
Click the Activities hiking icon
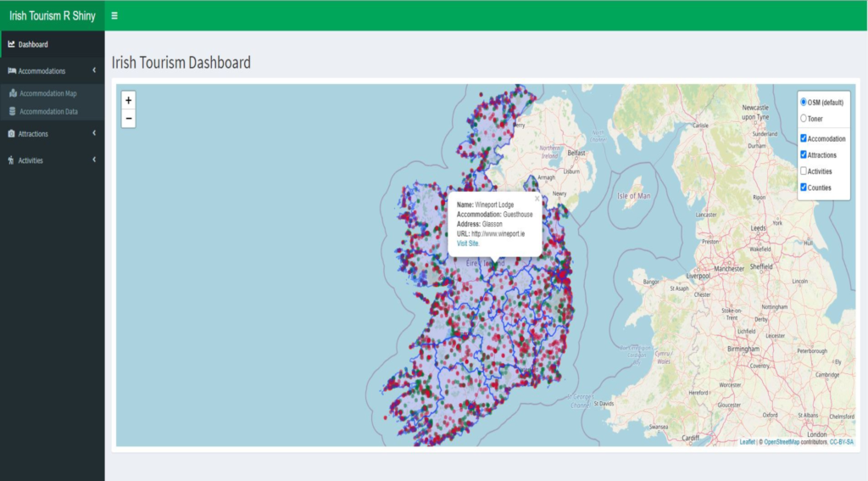click(x=11, y=160)
